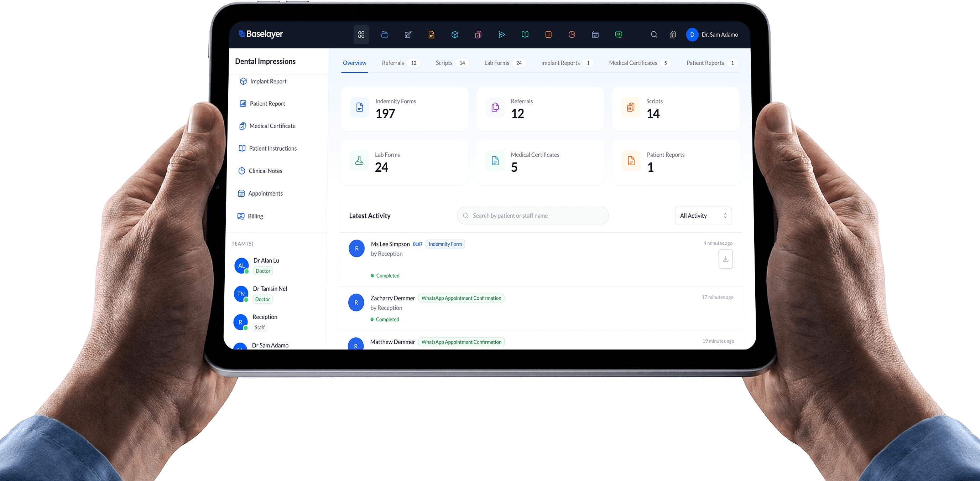The width and height of the screenshot is (980, 481).
Task: Select team member Dr Alan Lu
Action: (x=266, y=261)
